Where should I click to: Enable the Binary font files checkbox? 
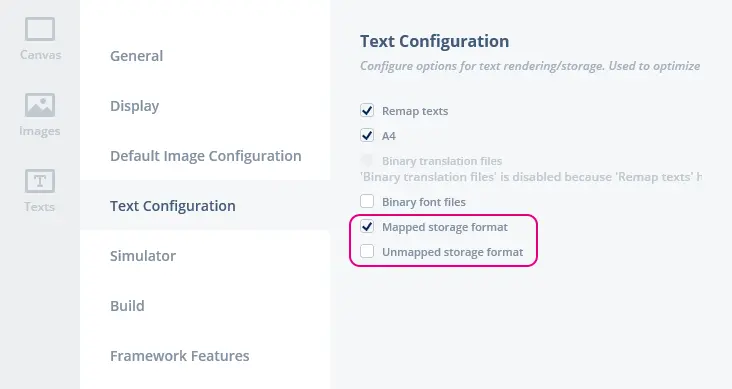(x=367, y=201)
